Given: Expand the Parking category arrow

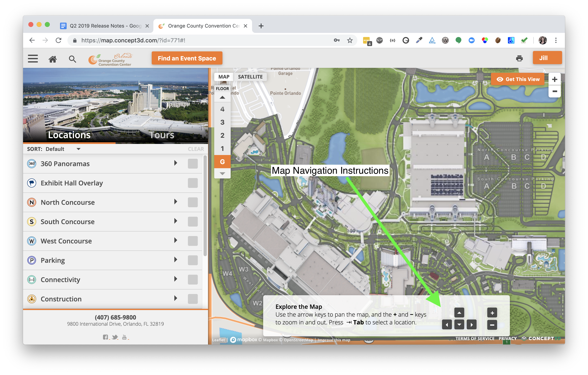Looking at the screenshot, I should (176, 260).
